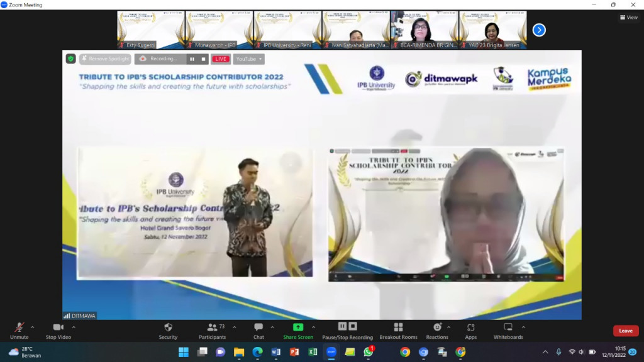Toggle Stop Video camera button

click(58, 331)
